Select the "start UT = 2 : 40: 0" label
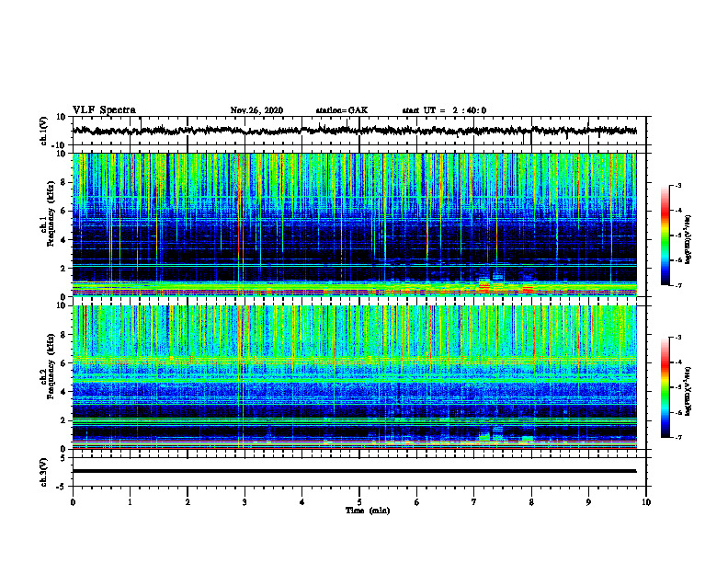Screen dimensions: 728x563 [x=444, y=110]
